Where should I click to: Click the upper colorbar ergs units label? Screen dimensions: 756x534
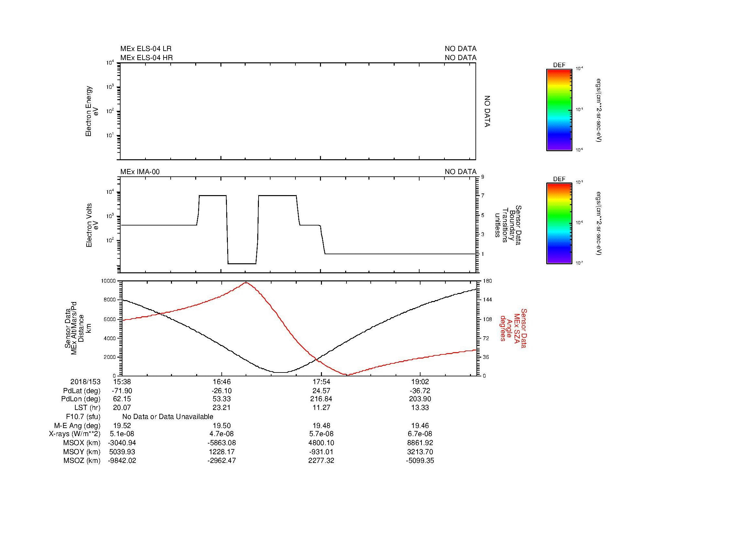[599, 110]
